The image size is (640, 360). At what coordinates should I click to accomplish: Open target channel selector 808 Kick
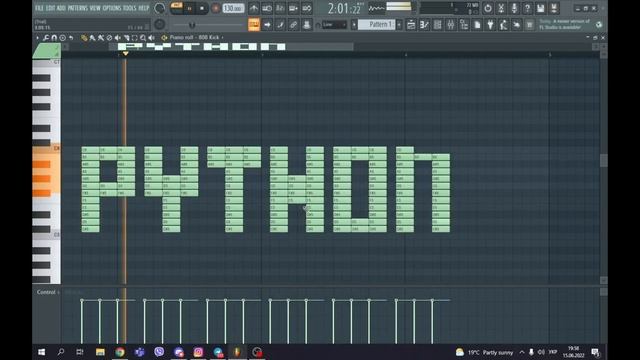tap(196, 38)
